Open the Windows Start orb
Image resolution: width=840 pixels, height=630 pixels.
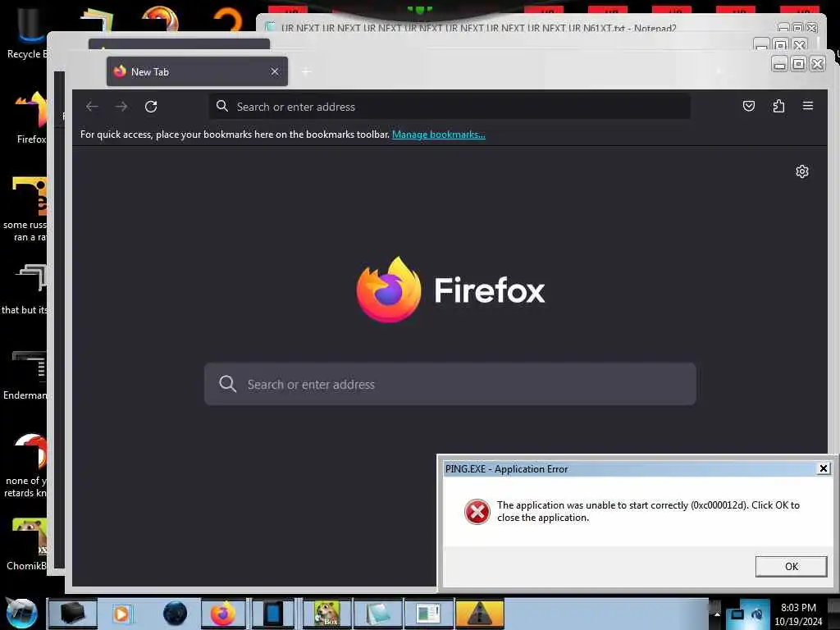(x=21, y=614)
